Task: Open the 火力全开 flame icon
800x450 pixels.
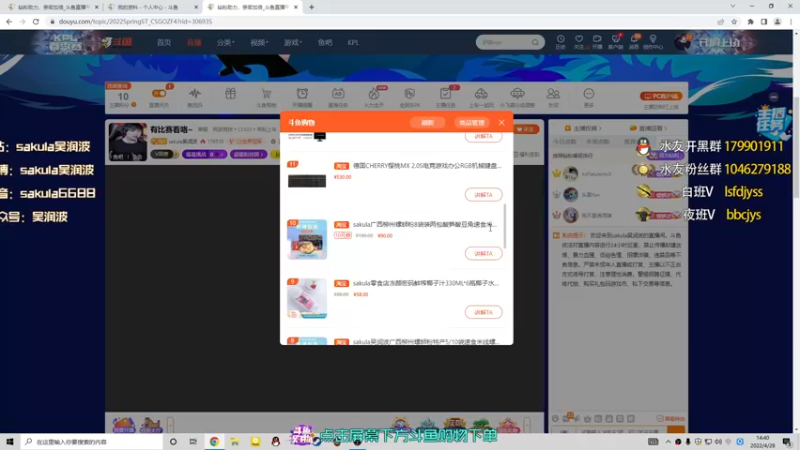Action: click(x=373, y=94)
